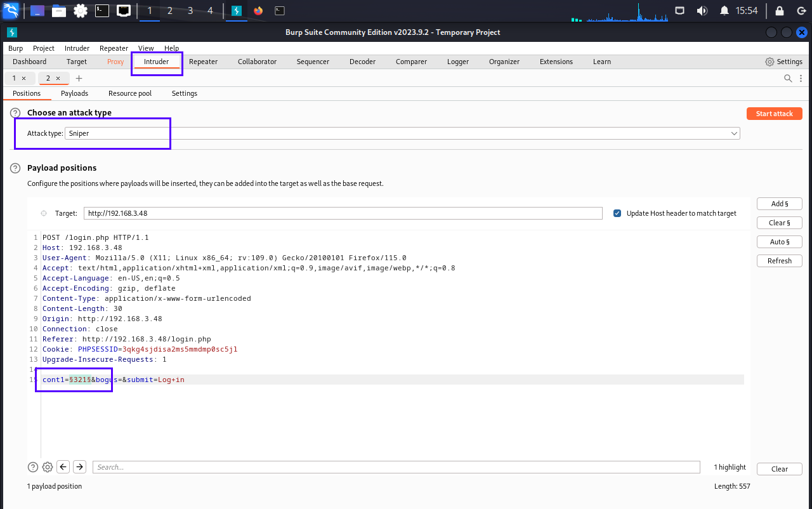Switch to the Organizer tab
This screenshot has width=812, height=509.
coord(504,62)
